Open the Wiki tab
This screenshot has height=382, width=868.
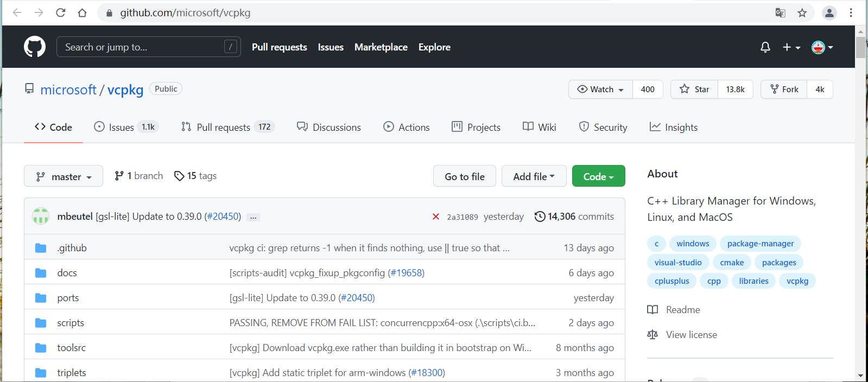tap(540, 127)
